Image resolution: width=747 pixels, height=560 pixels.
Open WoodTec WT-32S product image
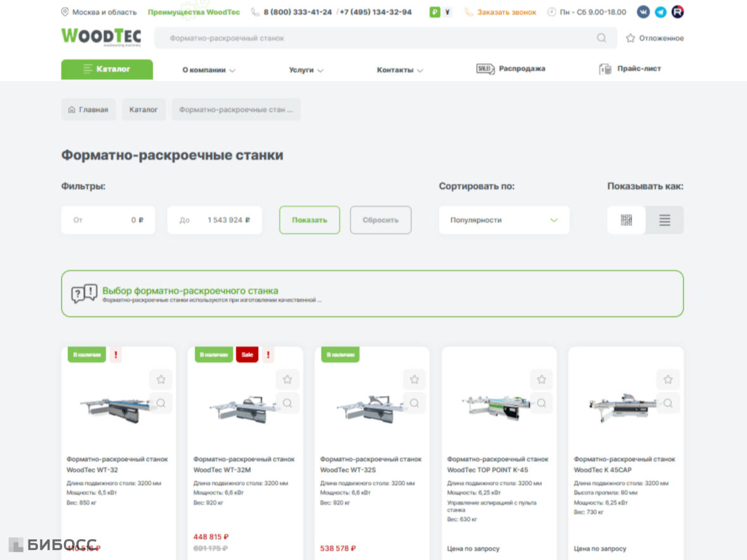pos(370,409)
